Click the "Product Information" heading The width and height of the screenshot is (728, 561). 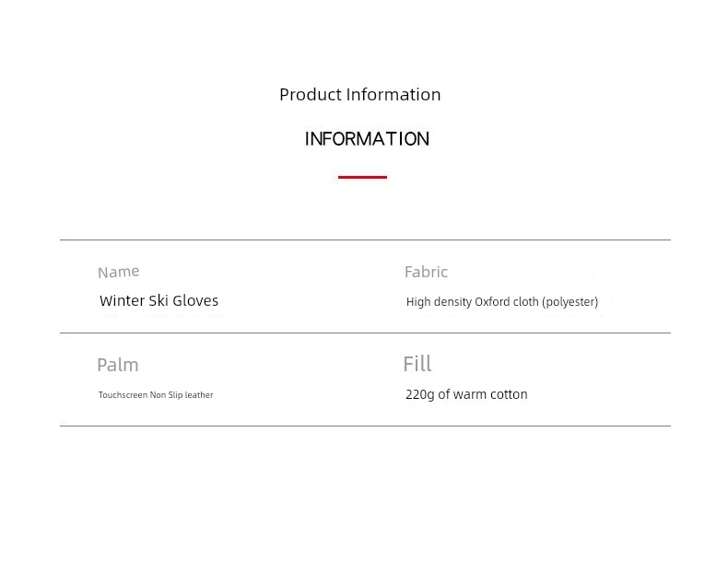pyautogui.click(x=359, y=95)
